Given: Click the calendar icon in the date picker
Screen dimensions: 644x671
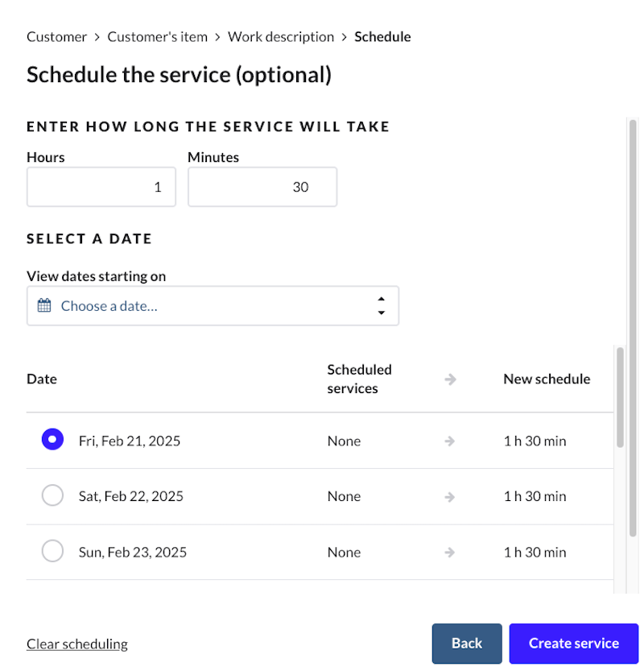Looking at the screenshot, I should [46, 306].
